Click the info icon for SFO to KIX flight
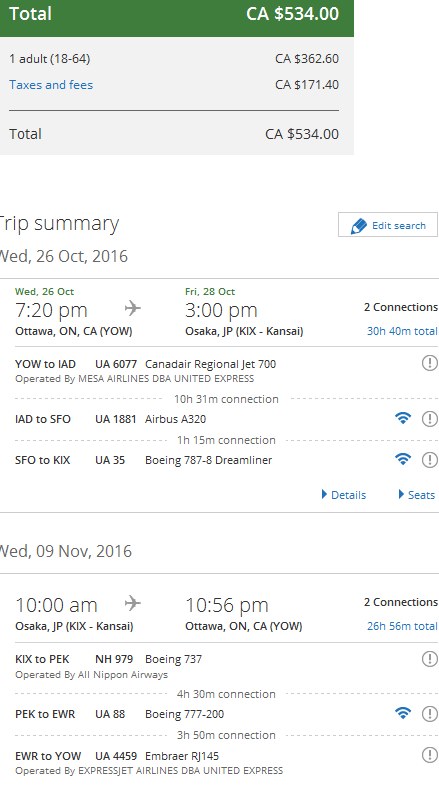439x795 pixels. tap(429, 459)
